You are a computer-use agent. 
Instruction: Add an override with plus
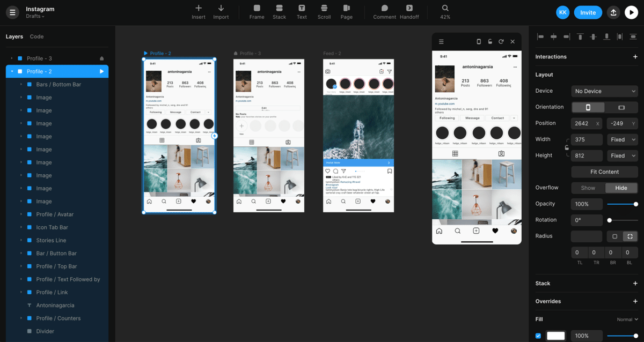(x=635, y=301)
